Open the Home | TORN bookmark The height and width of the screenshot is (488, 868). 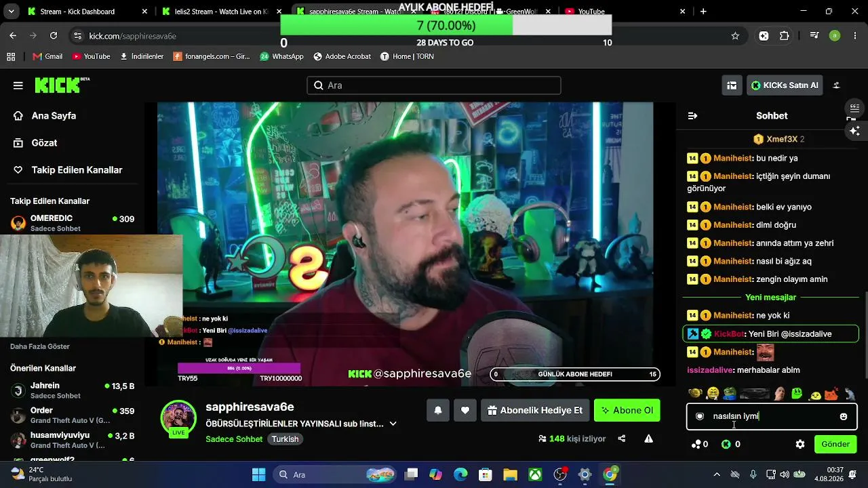tap(406, 56)
